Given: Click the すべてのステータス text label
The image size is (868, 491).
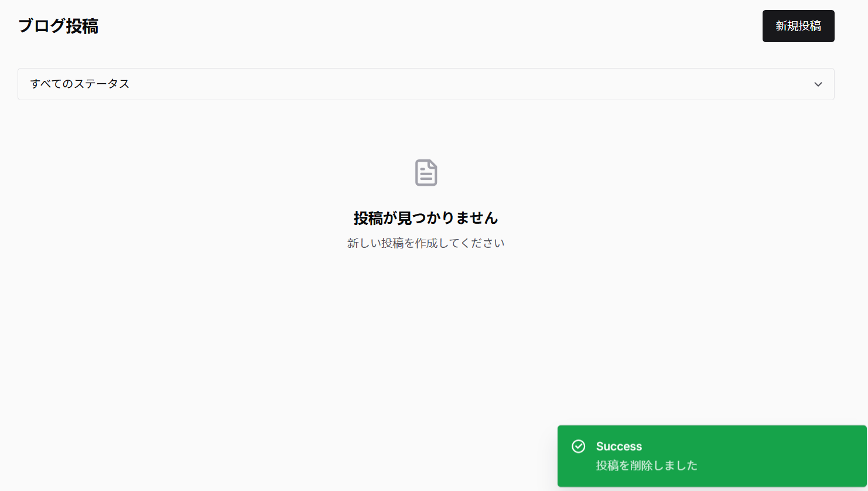Looking at the screenshot, I should [x=80, y=84].
